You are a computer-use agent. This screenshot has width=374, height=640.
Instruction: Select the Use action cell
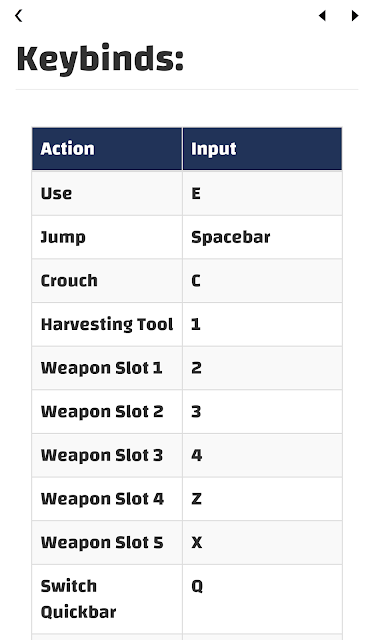tap(107, 193)
